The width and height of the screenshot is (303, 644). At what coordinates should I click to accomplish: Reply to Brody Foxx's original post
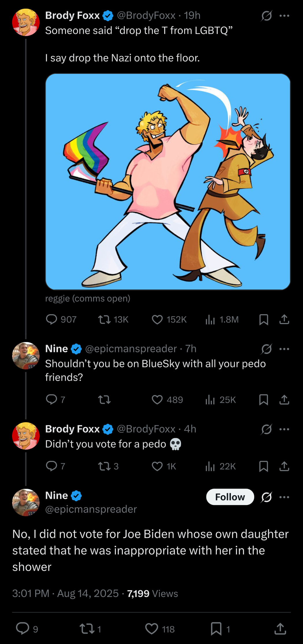tap(52, 319)
